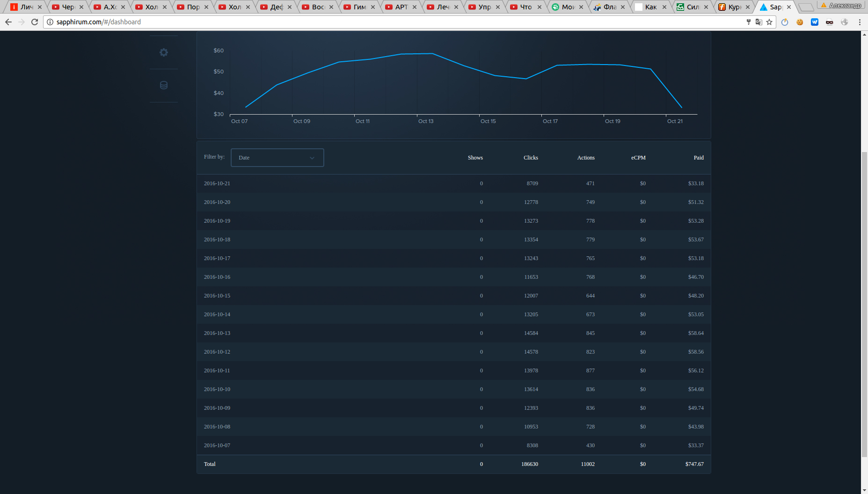The image size is (868, 494).
Task: Switch to the Сил tab
Action: [x=693, y=7]
